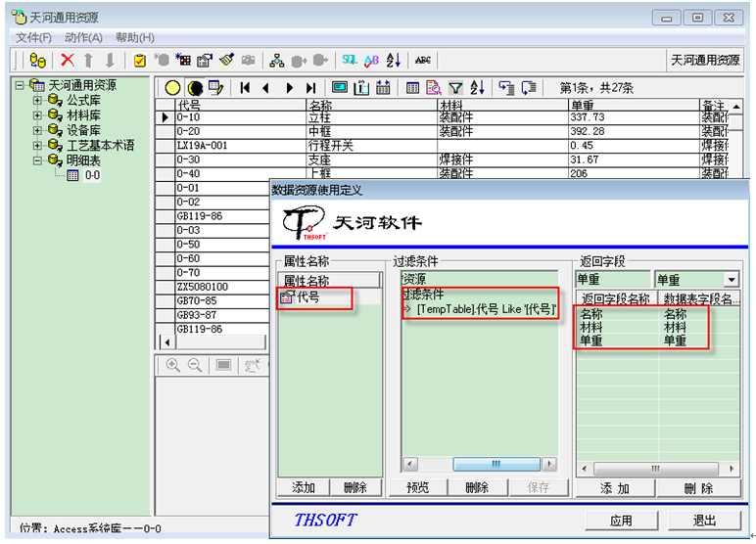Click the hierarchy tree structure toolbar icon
756x544 pixels.
[x=277, y=61]
